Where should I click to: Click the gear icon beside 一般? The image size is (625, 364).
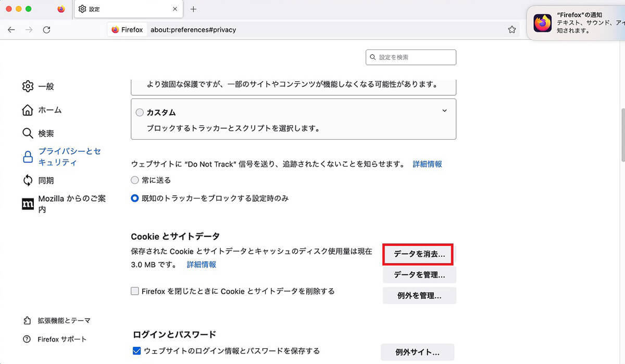point(28,86)
